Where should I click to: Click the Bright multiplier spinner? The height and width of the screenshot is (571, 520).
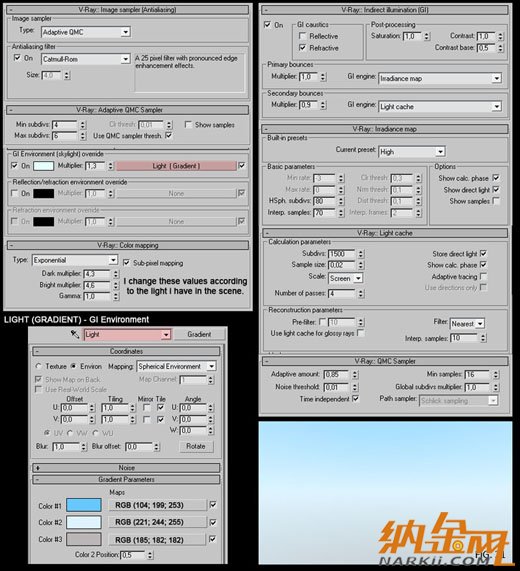116,285
